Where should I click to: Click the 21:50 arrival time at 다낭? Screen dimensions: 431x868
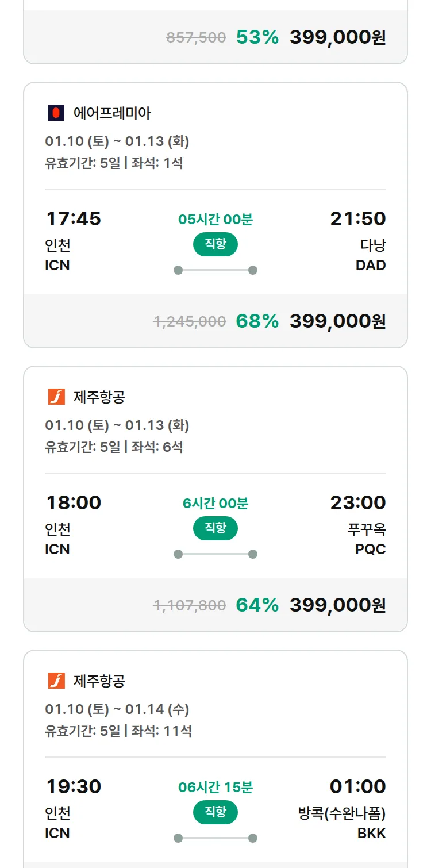(x=357, y=218)
